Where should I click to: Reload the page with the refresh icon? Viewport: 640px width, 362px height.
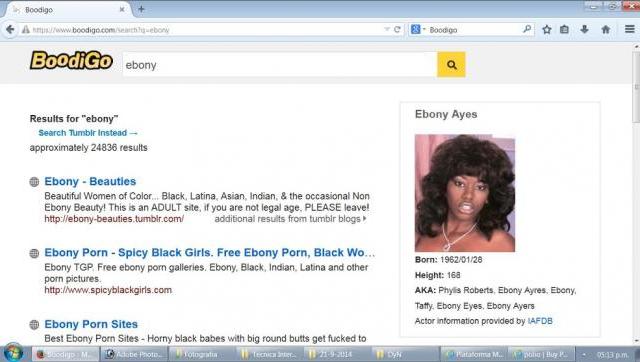(397, 29)
